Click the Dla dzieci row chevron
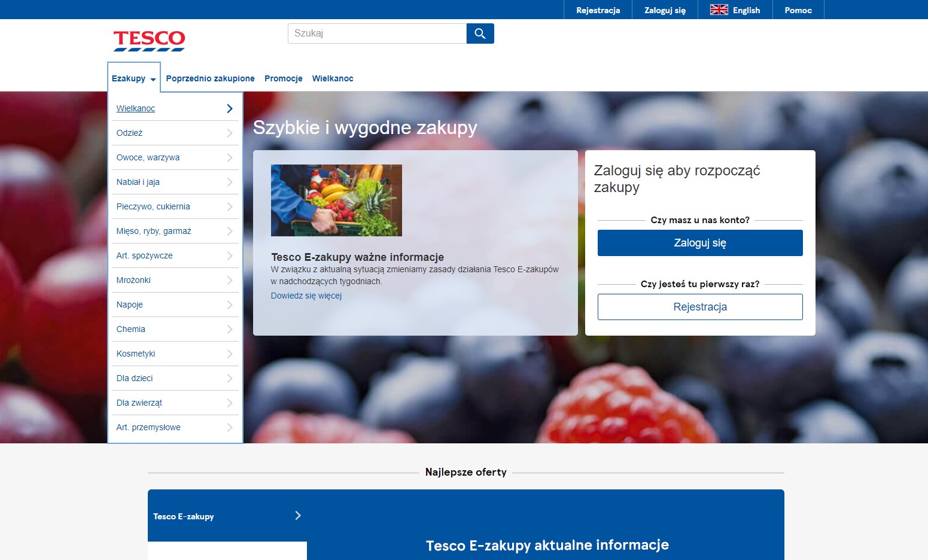This screenshot has width=928, height=560. pos(230,378)
